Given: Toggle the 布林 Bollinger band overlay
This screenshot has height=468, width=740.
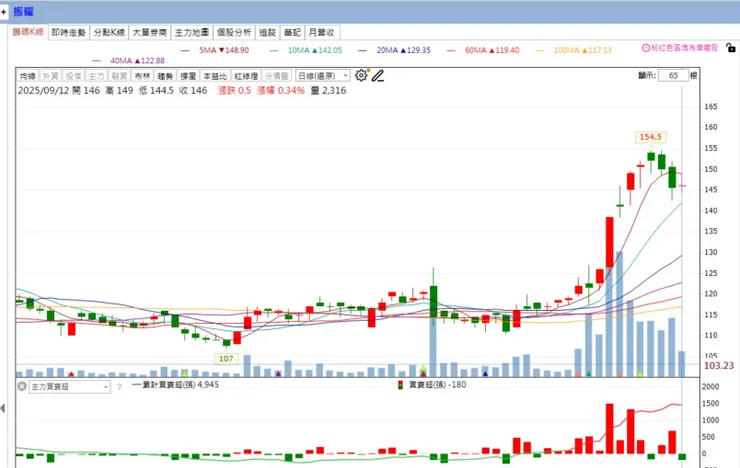Looking at the screenshot, I should click(142, 76).
